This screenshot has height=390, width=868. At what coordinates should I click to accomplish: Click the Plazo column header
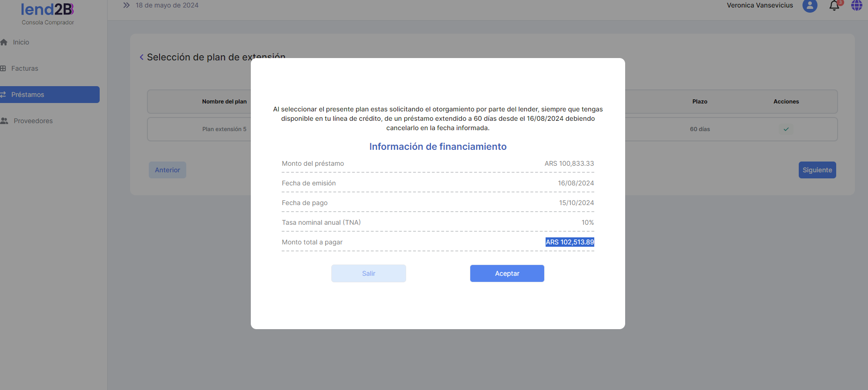pyautogui.click(x=700, y=102)
